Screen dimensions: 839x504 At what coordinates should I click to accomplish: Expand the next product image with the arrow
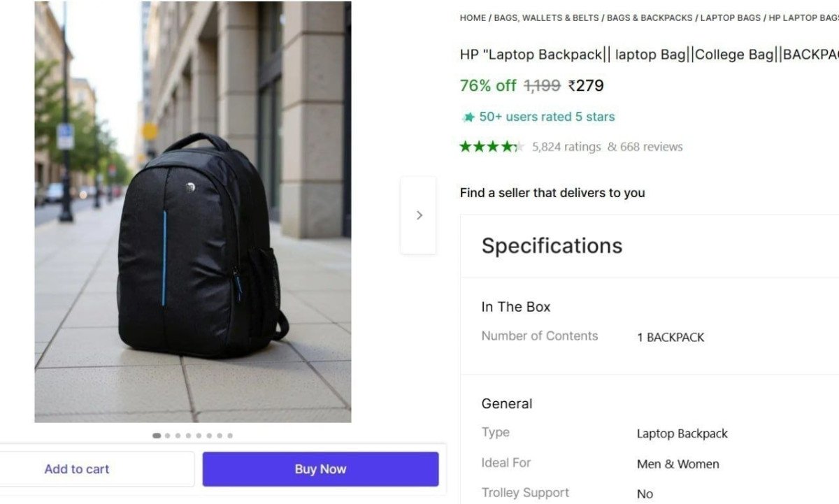point(418,215)
